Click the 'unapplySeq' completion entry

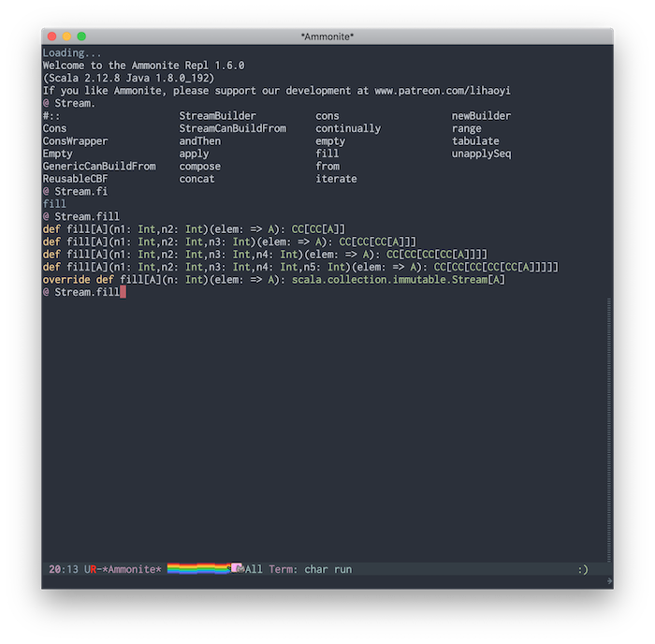(x=481, y=154)
